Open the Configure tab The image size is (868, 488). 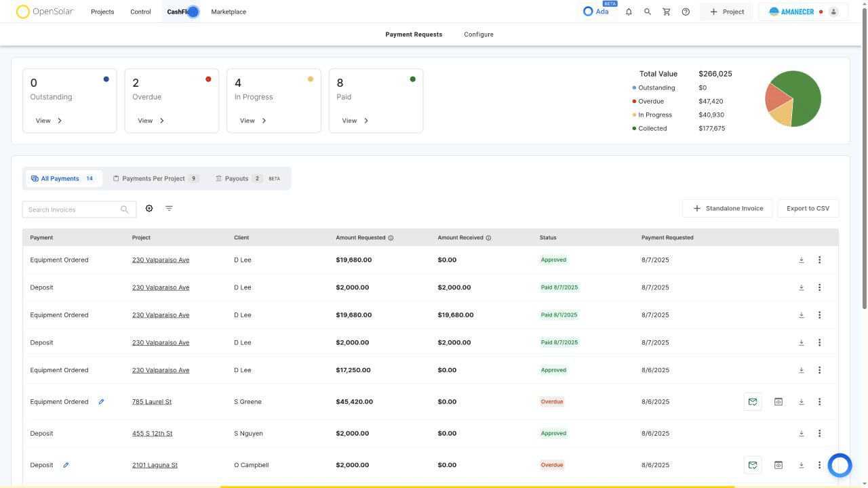(x=478, y=34)
